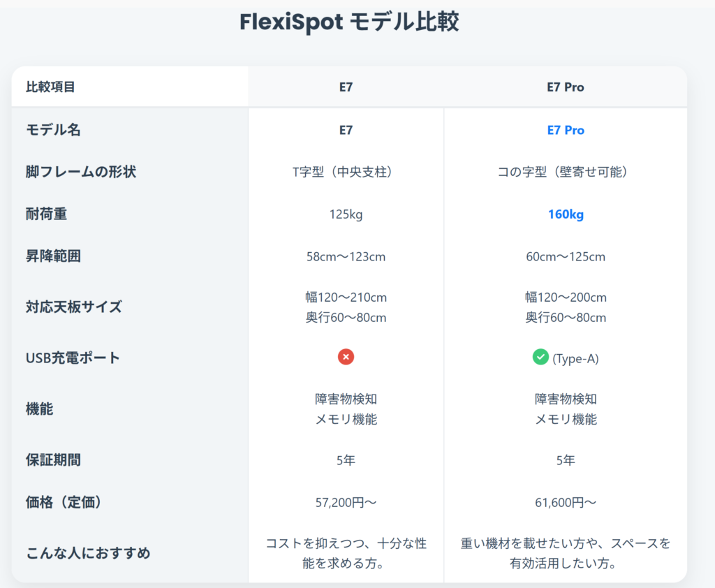Click the 脚フレームの形状 row label

[81, 172]
